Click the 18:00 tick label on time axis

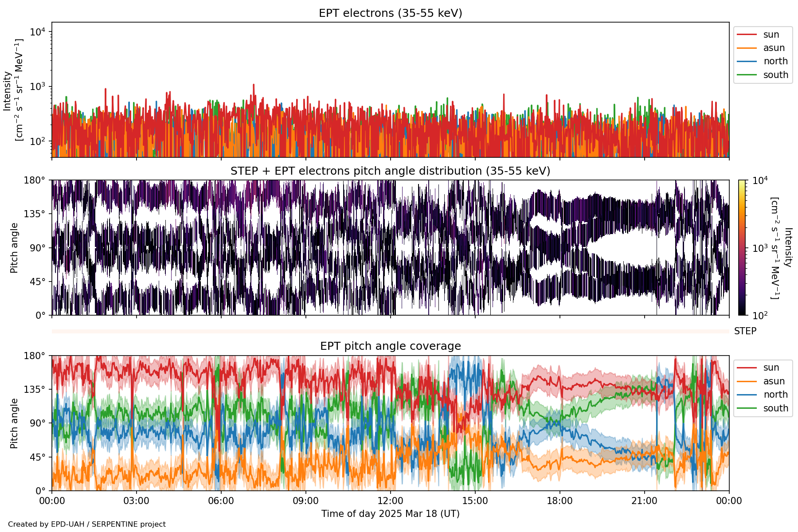click(x=559, y=501)
